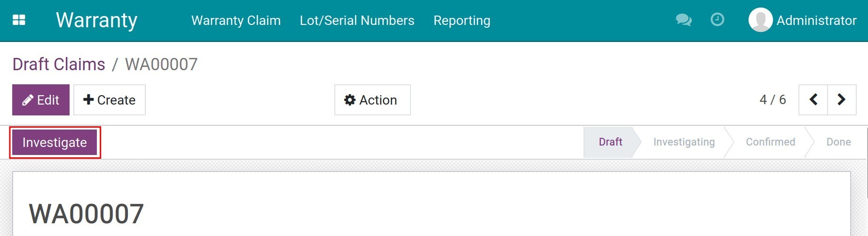This screenshot has width=868, height=236.
Task: Open the conversations chat icon
Action: point(683,20)
